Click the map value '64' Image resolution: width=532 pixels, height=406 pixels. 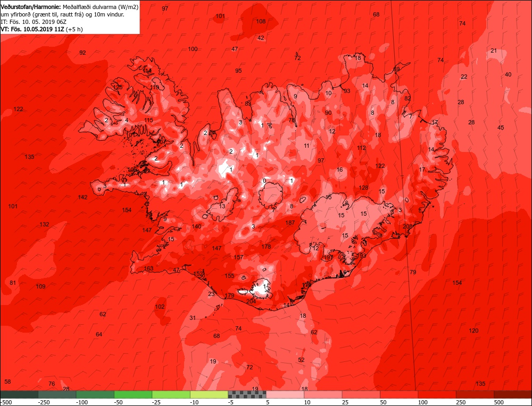pos(99,334)
